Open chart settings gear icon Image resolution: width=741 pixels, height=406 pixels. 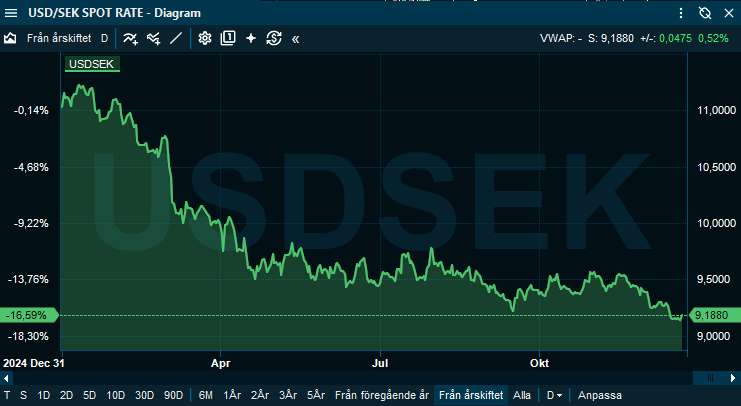pos(205,39)
